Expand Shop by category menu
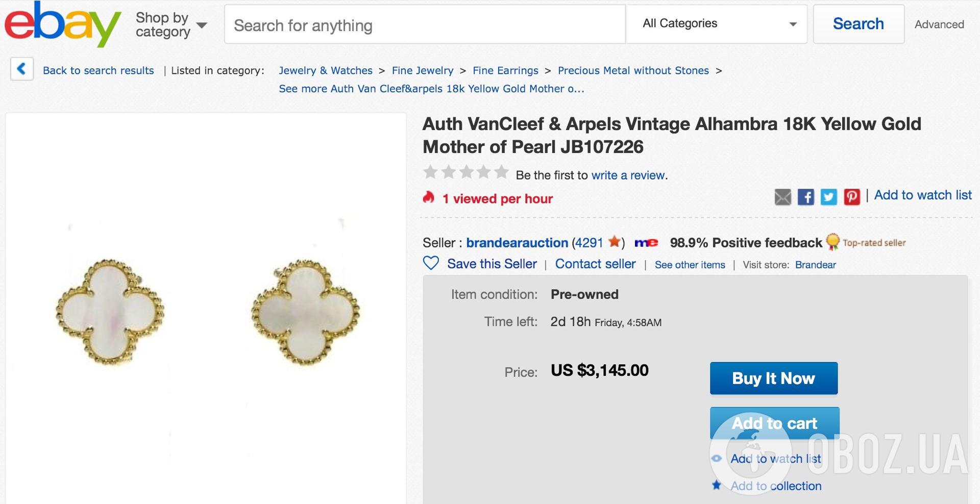Viewport: 980px width, 504px height. coord(171,24)
